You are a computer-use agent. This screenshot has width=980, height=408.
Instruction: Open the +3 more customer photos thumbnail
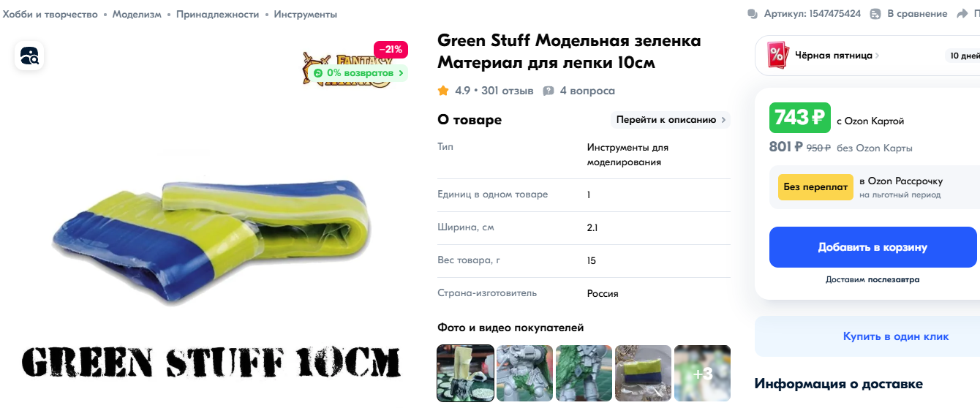[x=702, y=374]
